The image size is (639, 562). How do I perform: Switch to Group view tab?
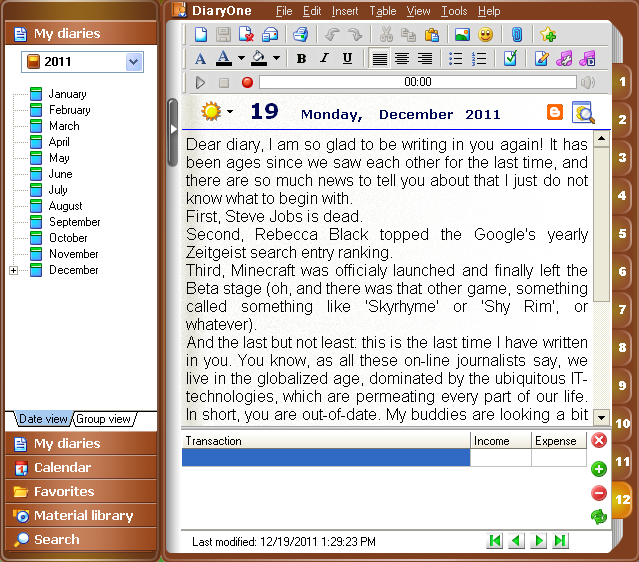104,419
